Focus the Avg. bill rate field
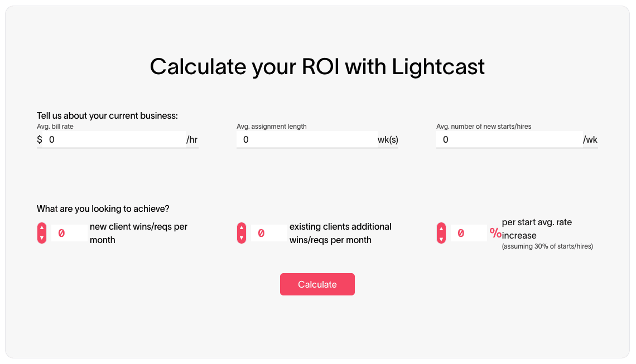 [x=115, y=139]
